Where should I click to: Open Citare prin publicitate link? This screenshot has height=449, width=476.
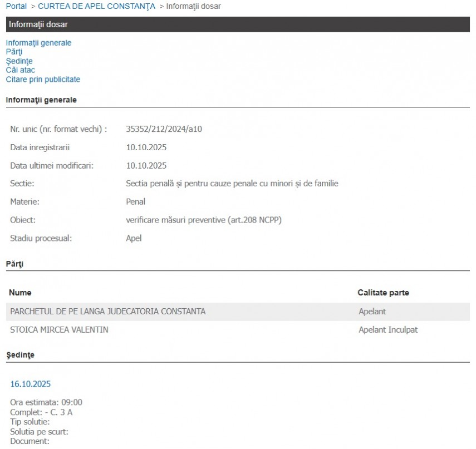pos(43,80)
